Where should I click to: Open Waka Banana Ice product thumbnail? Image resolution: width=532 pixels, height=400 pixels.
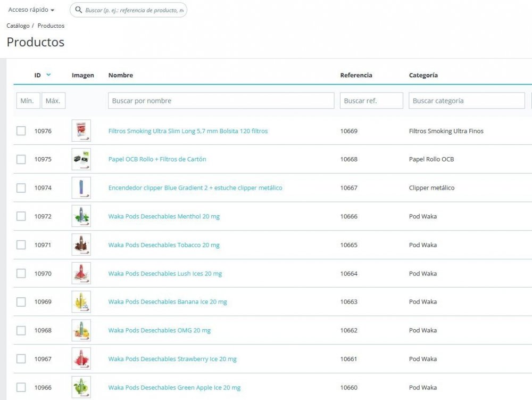[81, 302]
